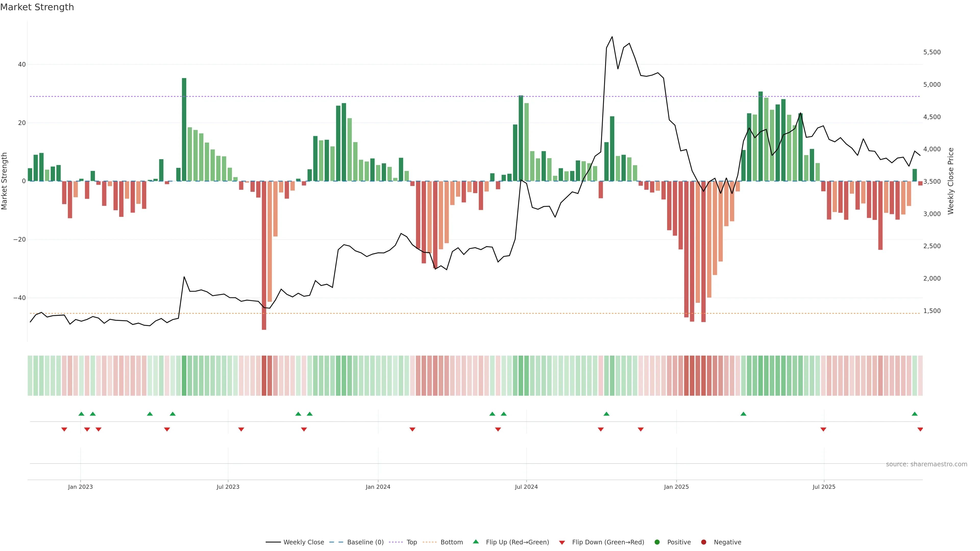
Task: Click the Market Strength chart title
Action: pos(37,7)
